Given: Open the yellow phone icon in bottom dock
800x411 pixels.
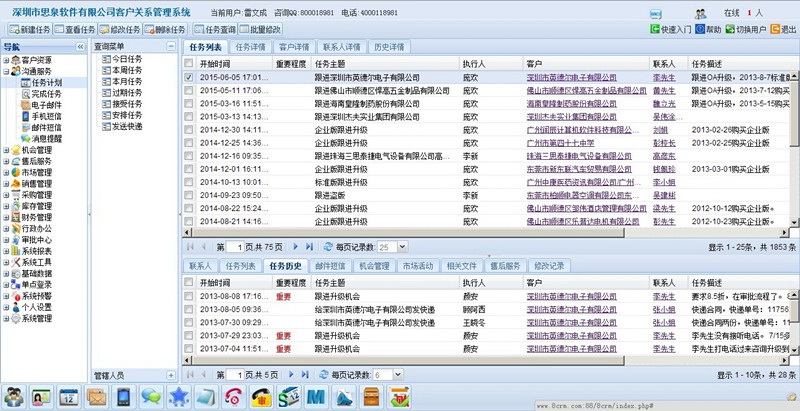Looking at the screenshot, I should click(x=261, y=397).
